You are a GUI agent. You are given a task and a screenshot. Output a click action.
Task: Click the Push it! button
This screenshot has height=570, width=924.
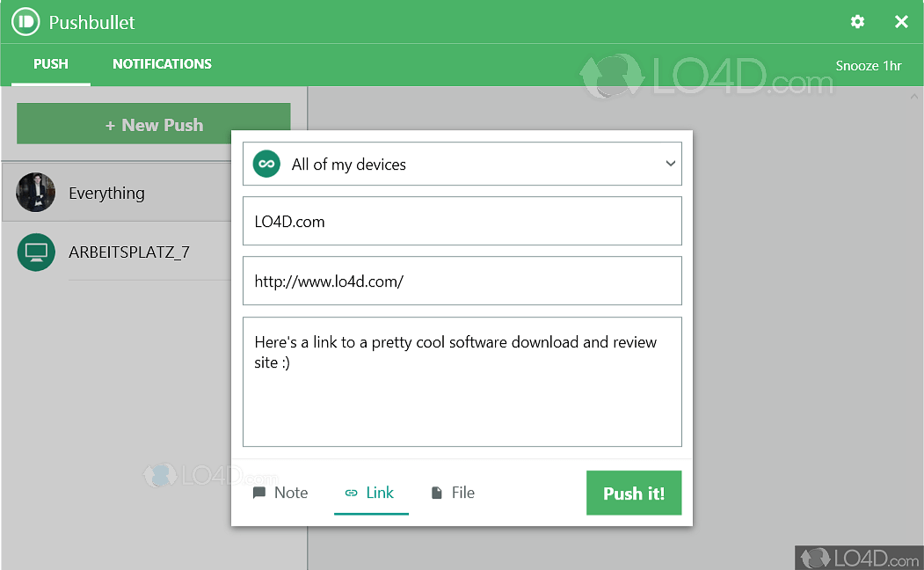click(634, 493)
